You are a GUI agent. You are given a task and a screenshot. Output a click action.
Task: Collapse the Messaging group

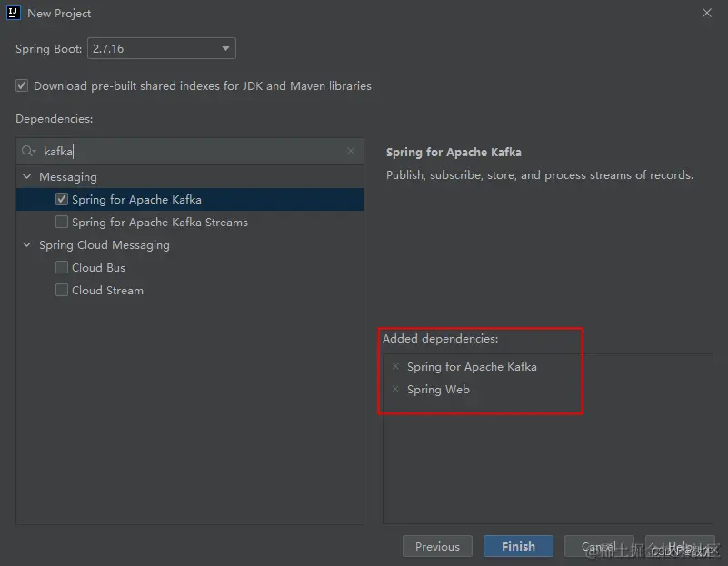point(27,177)
